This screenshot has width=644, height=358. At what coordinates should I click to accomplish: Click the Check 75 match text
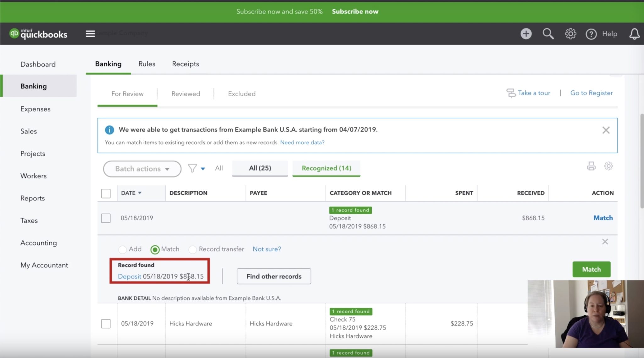tap(342, 319)
